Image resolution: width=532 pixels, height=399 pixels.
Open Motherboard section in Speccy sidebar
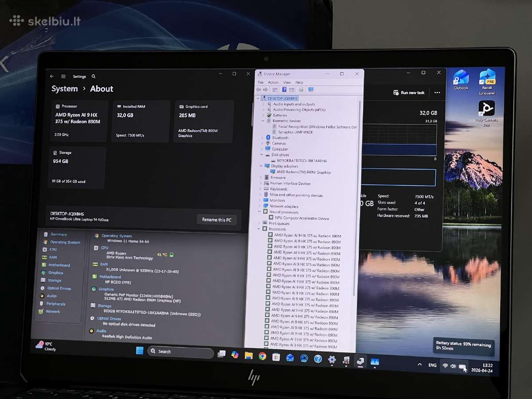[56, 265]
